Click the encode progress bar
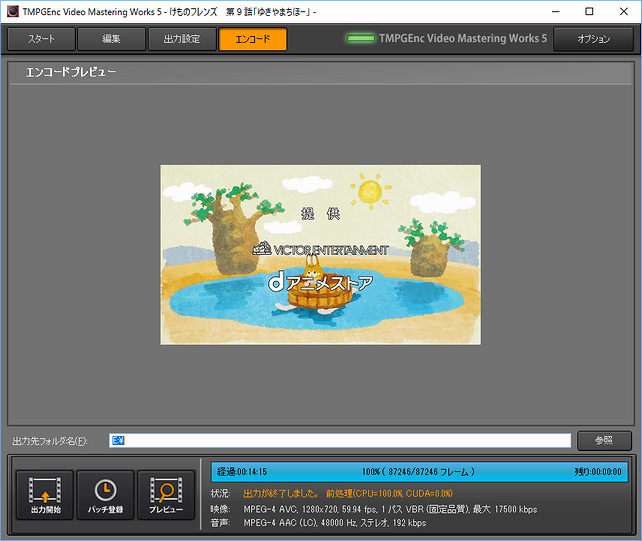 (419, 472)
